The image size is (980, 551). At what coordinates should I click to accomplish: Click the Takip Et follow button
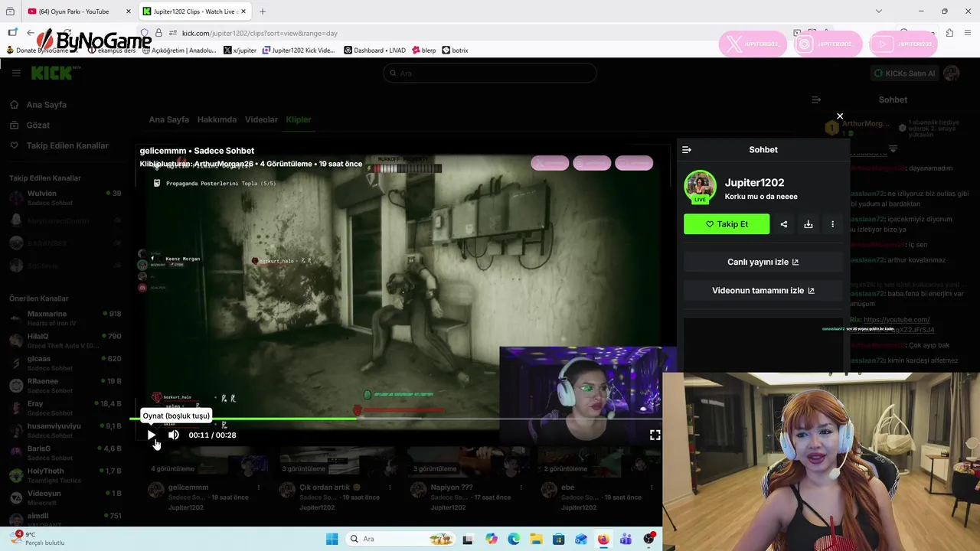click(x=727, y=224)
